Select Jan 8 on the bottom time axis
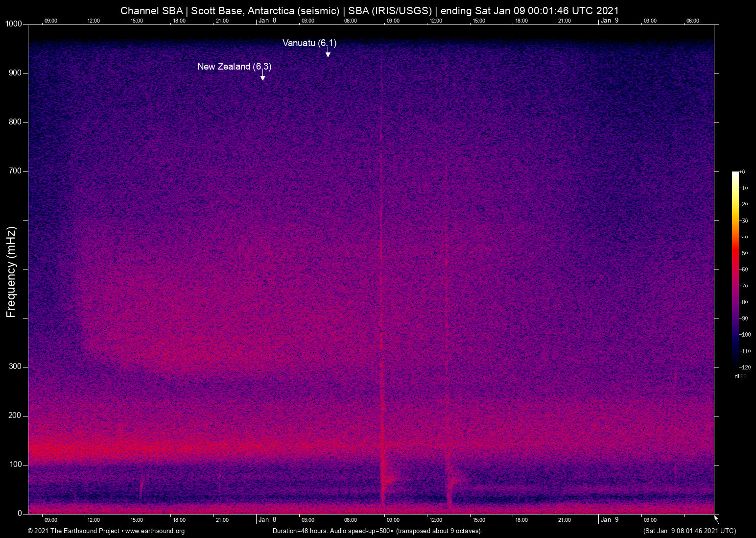Image resolution: width=756 pixels, height=538 pixels. (x=267, y=520)
